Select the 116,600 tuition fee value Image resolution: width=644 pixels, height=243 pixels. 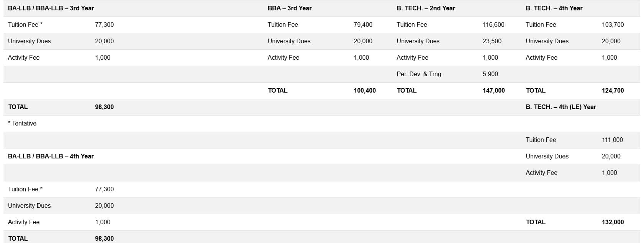coord(493,24)
